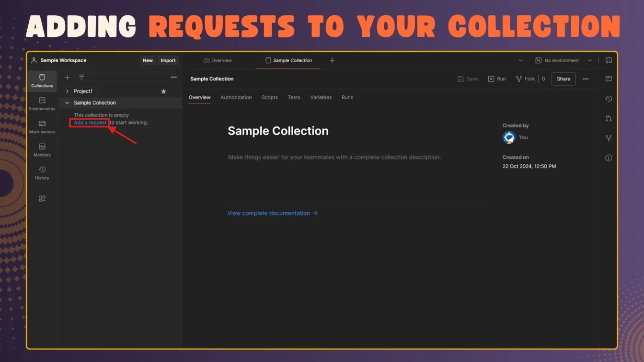Click the configure workspace sidebar icon
This screenshot has height=362, width=644.
(42, 198)
